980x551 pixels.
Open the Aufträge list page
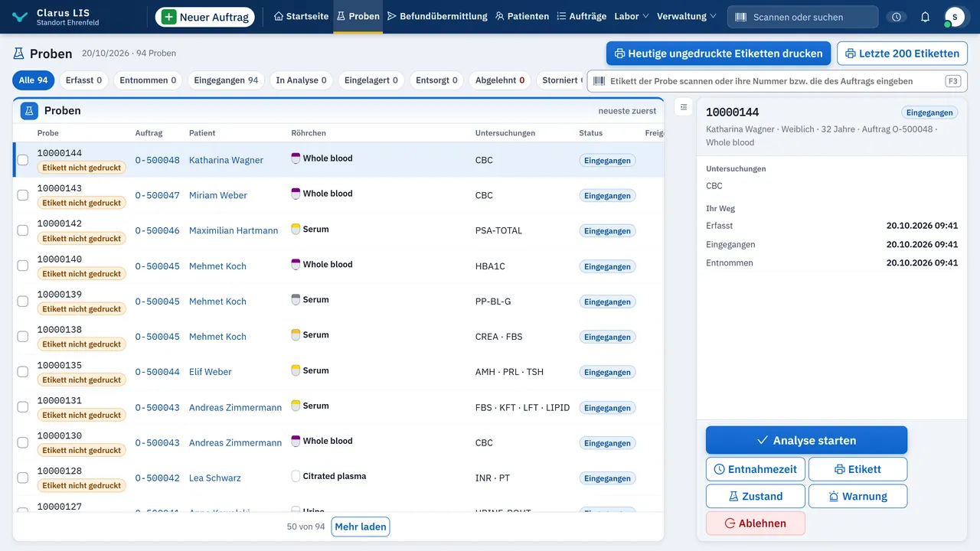click(x=581, y=16)
